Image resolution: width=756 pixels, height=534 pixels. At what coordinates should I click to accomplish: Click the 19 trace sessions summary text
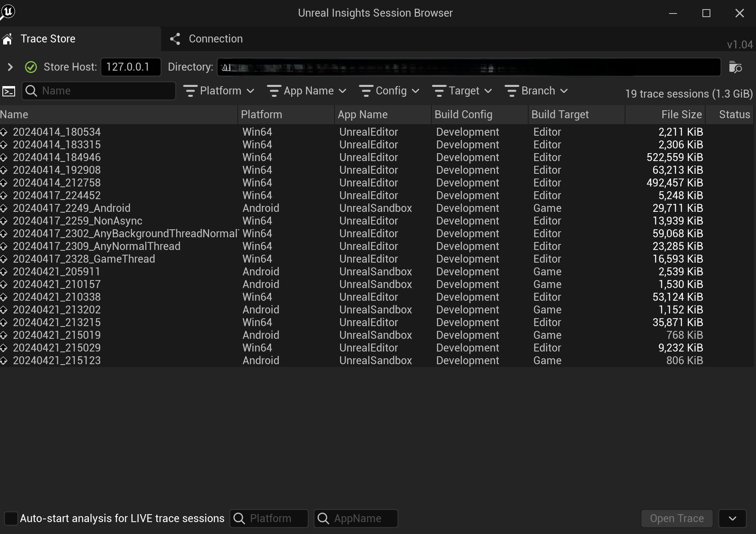click(x=689, y=94)
